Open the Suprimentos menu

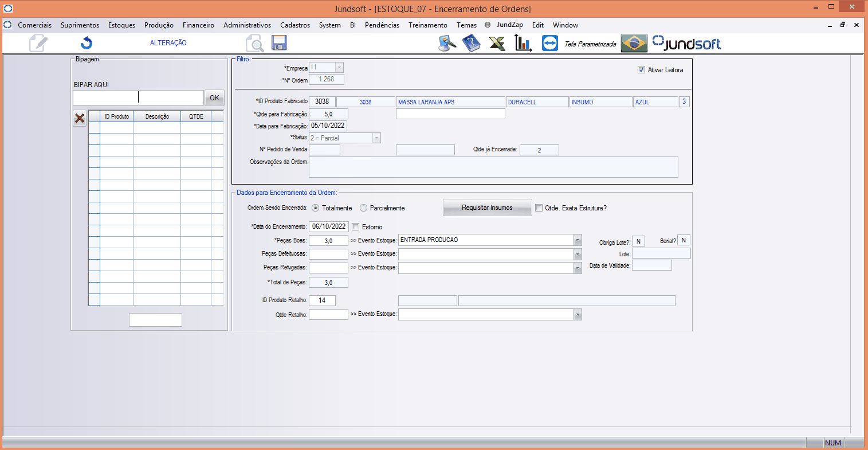click(x=80, y=25)
